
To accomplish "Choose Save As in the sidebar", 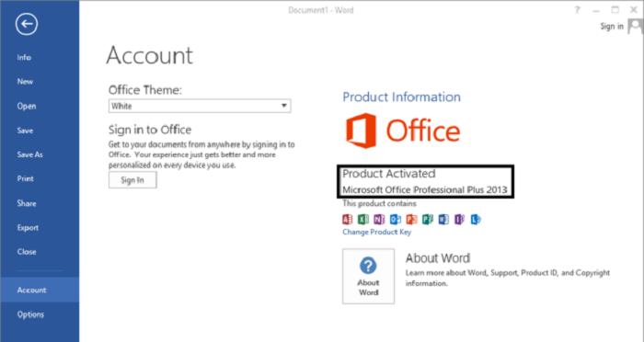I will pos(29,154).
